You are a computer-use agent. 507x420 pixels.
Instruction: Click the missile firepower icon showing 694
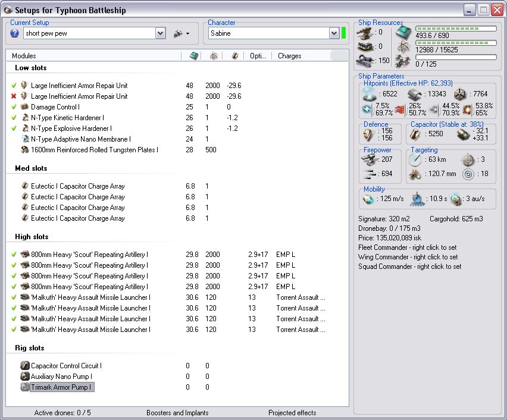tap(370, 174)
